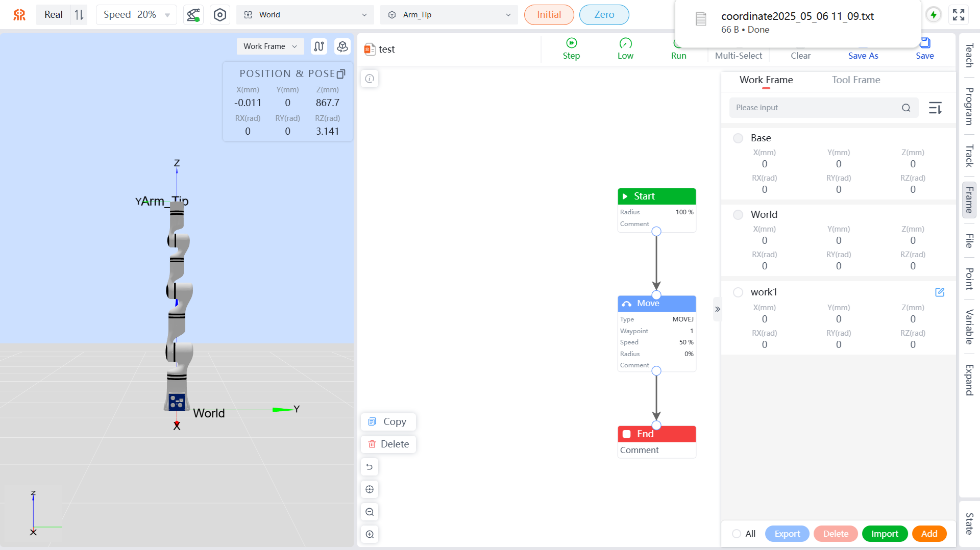Open the Arm_Tip tool dropdown
Image resolution: width=980 pixels, height=550 pixels.
click(x=449, y=15)
